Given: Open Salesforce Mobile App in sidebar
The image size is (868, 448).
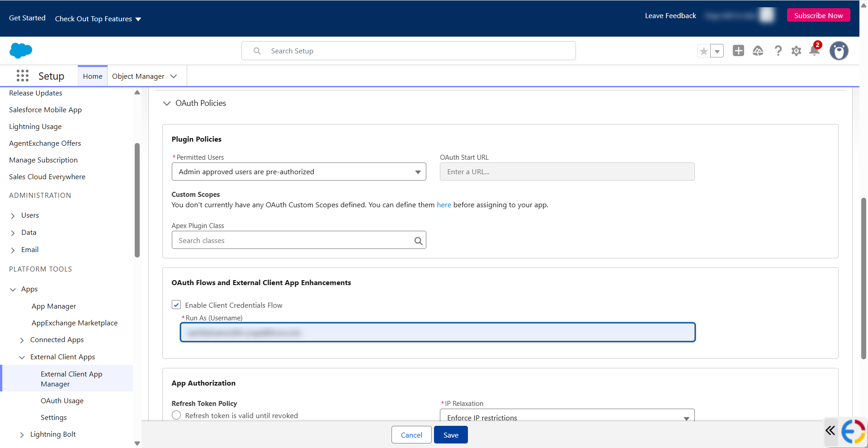Looking at the screenshot, I should (45, 110).
